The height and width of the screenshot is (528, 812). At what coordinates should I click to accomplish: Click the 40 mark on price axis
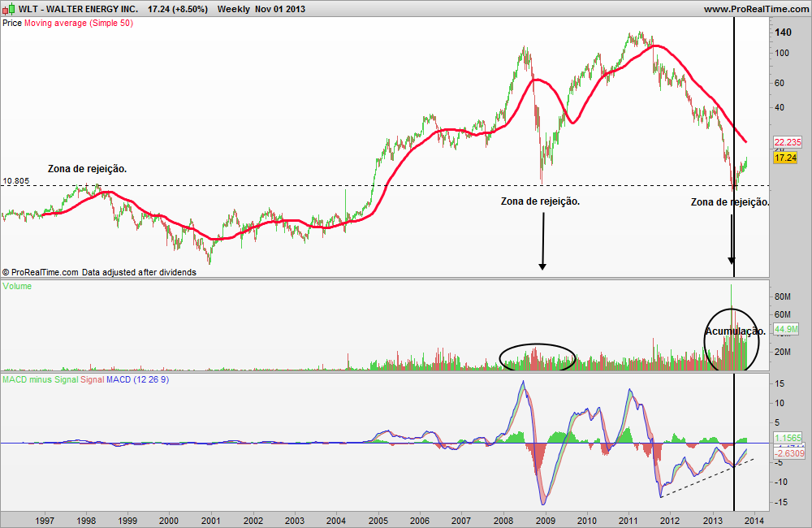click(780, 108)
